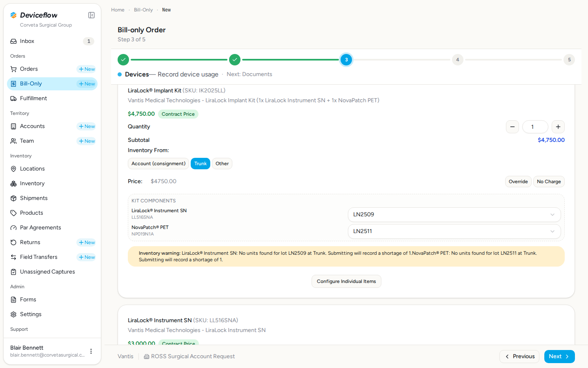Return to the Previous step
588x368 pixels.
[x=519, y=357]
